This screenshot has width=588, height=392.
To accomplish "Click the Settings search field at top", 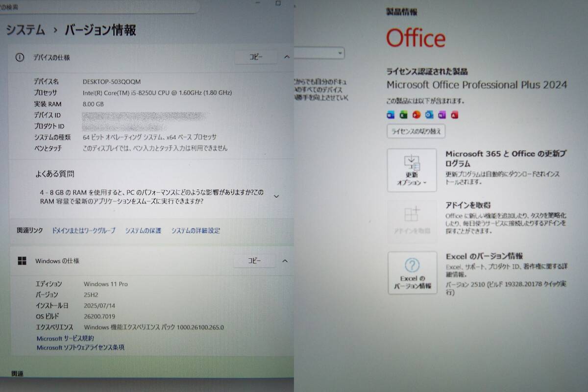I will tap(99, 6).
